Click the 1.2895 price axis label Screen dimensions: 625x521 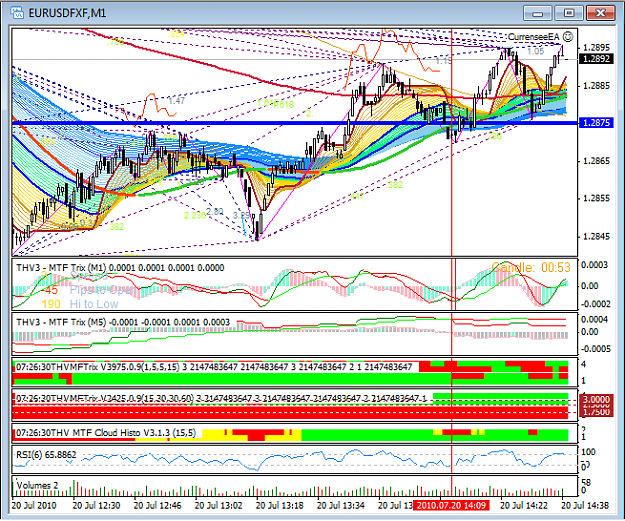pos(596,48)
